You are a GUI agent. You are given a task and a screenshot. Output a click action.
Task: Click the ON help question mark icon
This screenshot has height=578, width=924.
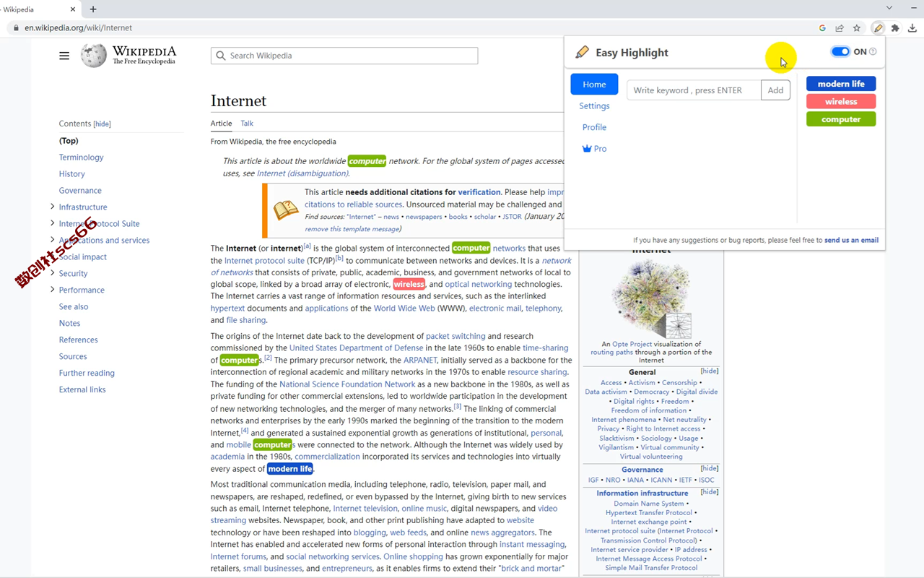[873, 52]
